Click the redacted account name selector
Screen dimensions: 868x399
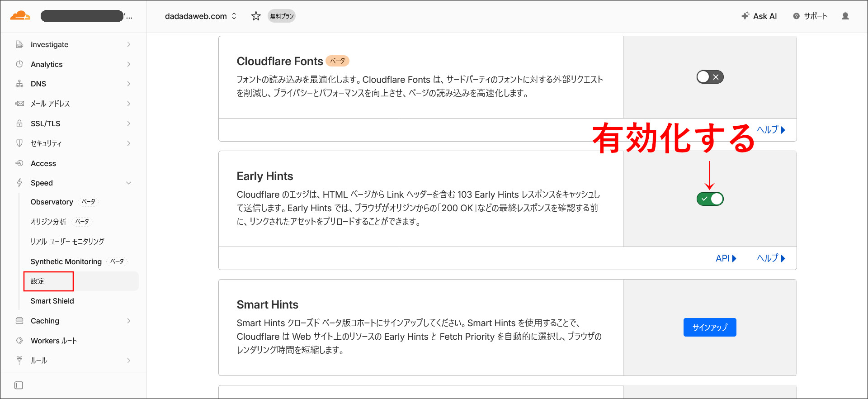[x=87, y=16]
